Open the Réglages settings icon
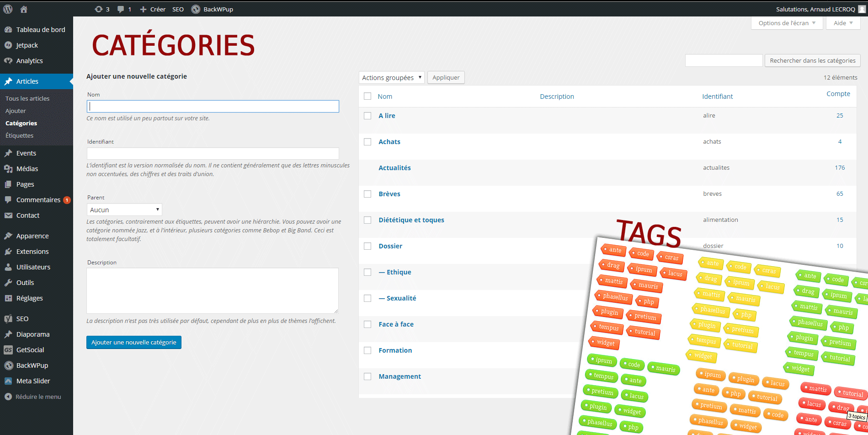Viewport: 868px width, 435px height. [x=8, y=298]
